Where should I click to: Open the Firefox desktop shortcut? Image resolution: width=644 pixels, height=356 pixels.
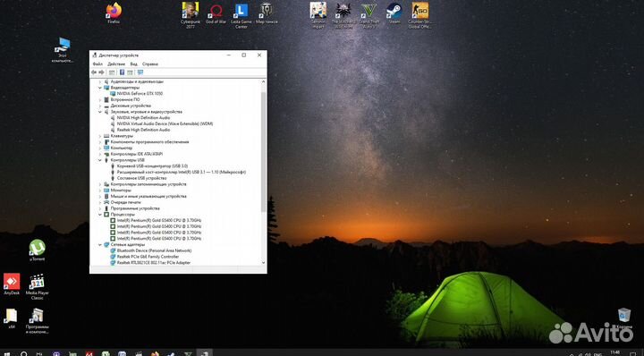pyautogui.click(x=114, y=13)
